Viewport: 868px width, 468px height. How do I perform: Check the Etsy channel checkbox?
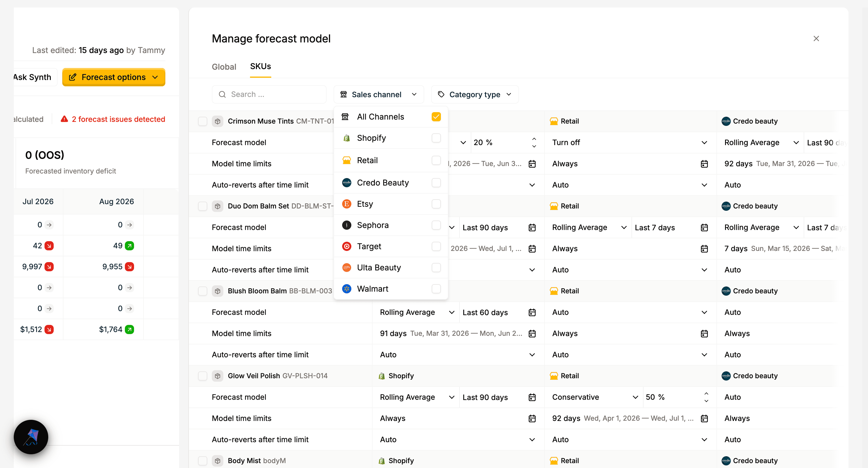click(x=436, y=204)
